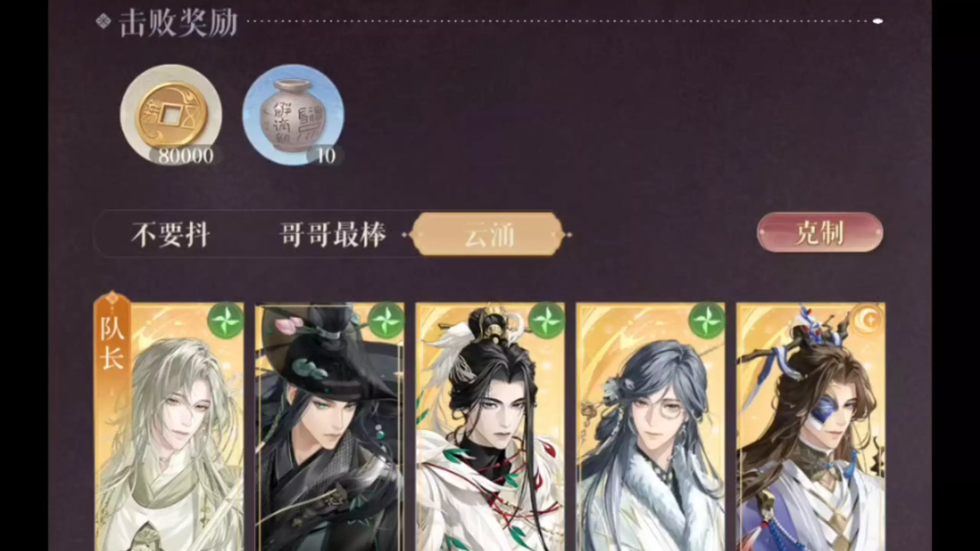Switch to the 不要抖 team tab

point(170,235)
